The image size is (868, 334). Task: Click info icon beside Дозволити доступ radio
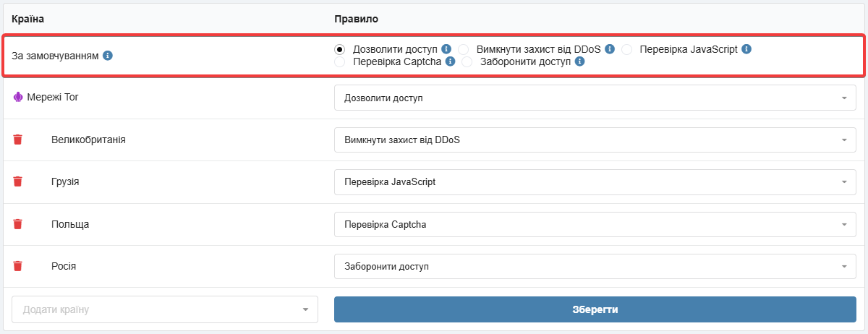tap(446, 49)
